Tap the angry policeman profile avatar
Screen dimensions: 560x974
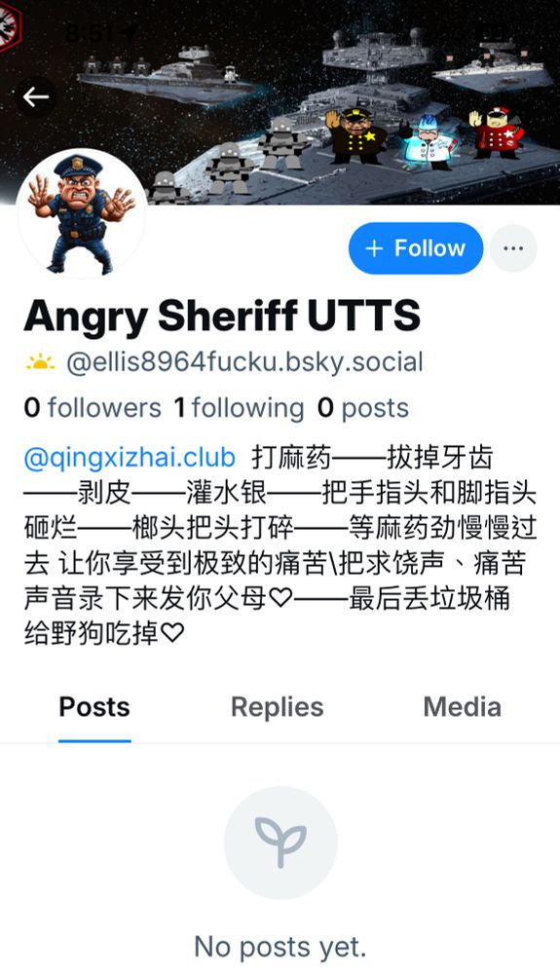click(82, 214)
